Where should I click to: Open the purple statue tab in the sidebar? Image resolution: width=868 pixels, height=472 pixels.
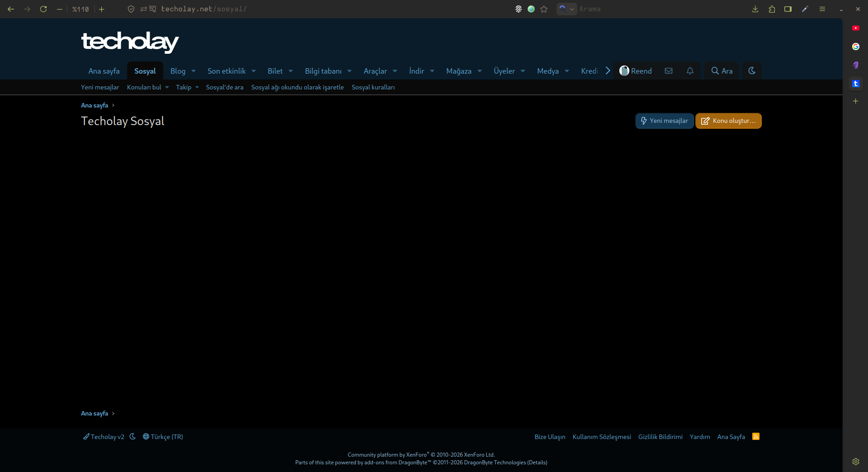click(x=856, y=65)
